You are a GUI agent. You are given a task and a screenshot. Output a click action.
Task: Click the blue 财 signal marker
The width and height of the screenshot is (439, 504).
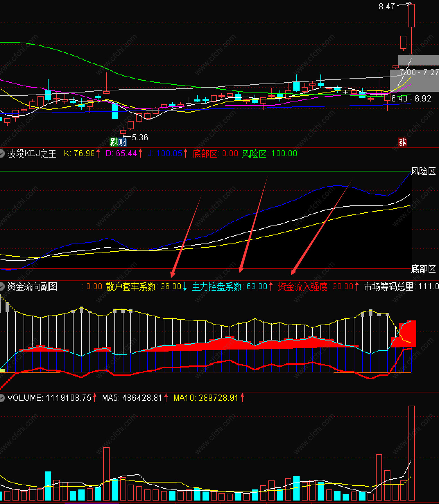pos(122,142)
